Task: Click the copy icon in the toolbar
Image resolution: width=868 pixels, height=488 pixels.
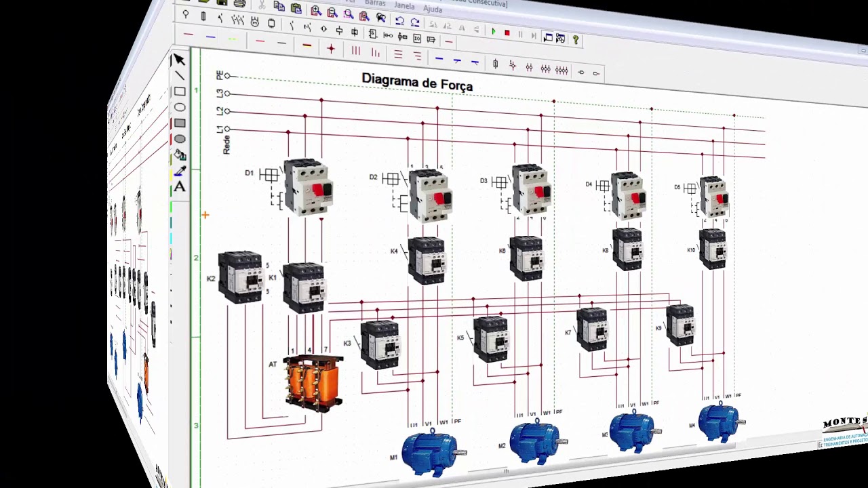Action: [279, 7]
